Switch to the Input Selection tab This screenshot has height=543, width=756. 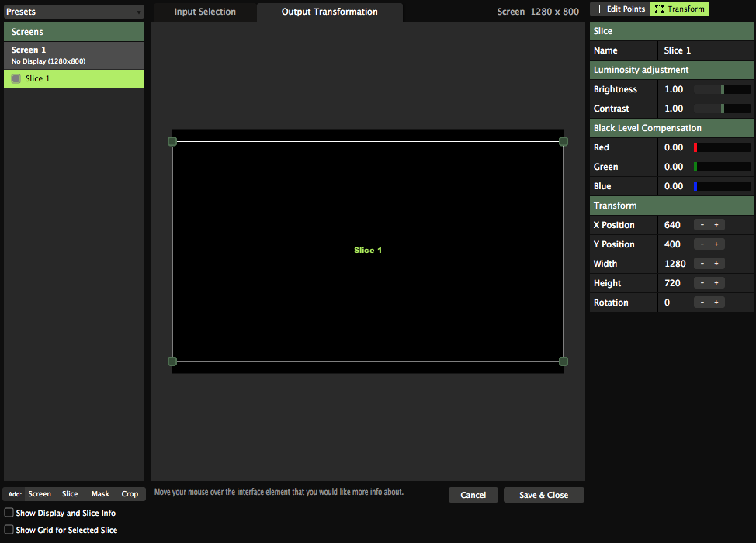pos(205,12)
